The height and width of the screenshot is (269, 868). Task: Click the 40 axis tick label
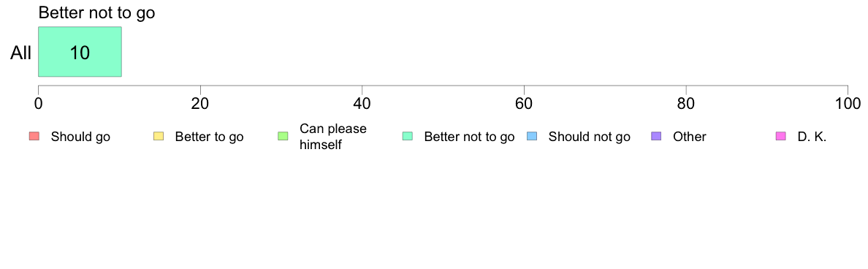pyautogui.click(x=362, y=104)
